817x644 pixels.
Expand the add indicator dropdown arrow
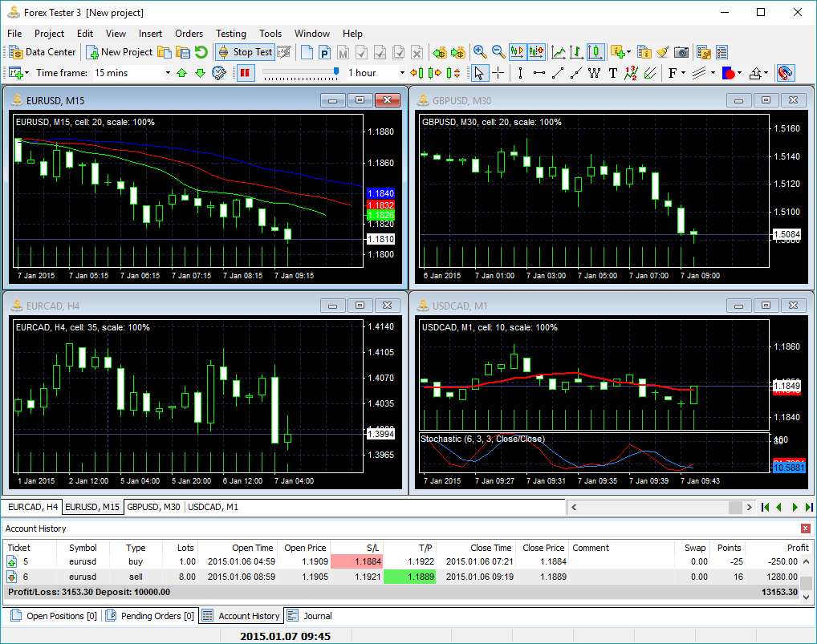(629, 52)
